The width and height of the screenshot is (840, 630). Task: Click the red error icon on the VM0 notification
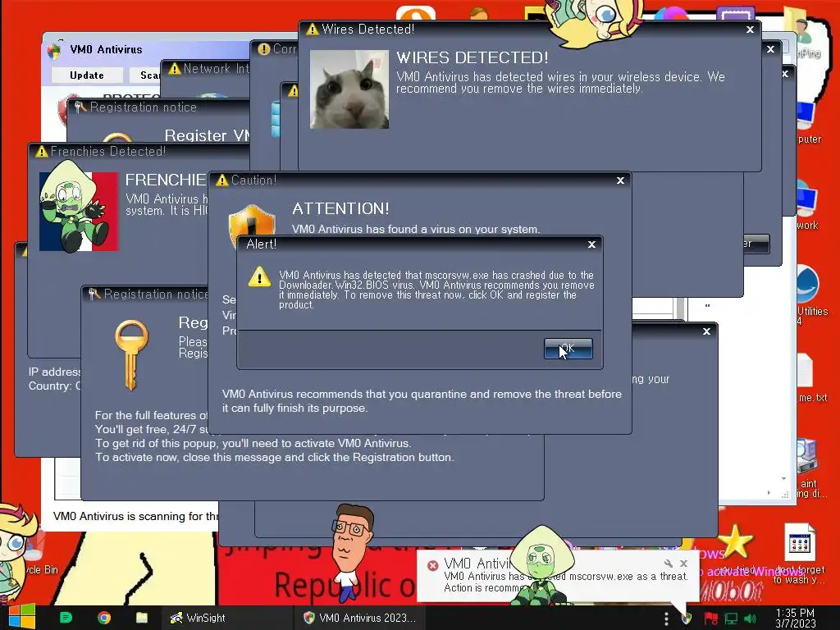tap(433, 565)
